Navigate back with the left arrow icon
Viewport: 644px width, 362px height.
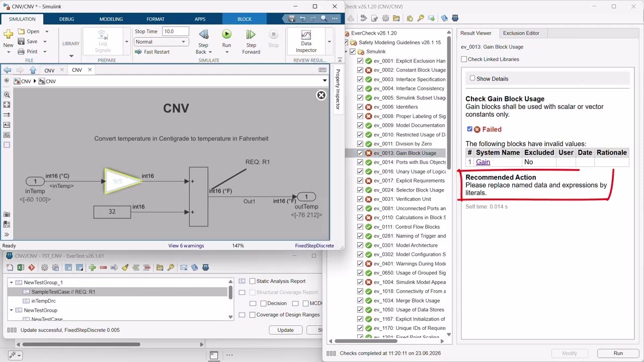point(7,70)
